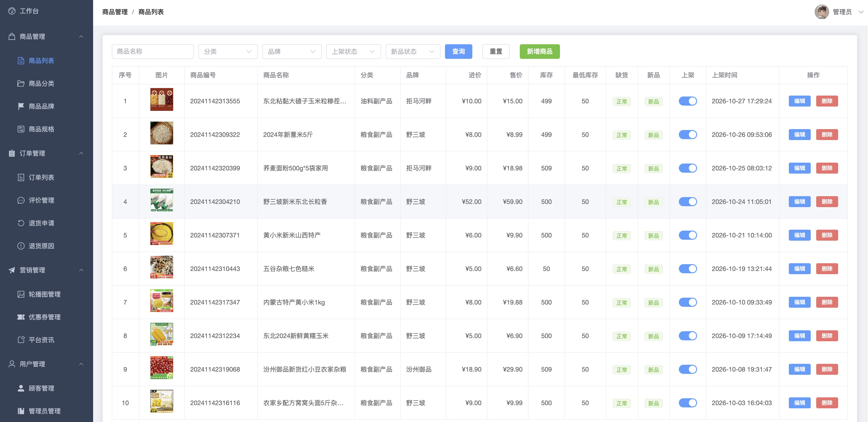Open the 分类 filter dropdown
This screenshot has height=422, width=868.
point(228,52)
